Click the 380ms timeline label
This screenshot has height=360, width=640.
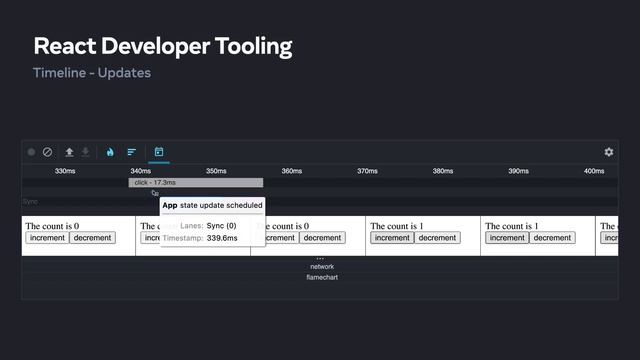click(x=443, y=171)
